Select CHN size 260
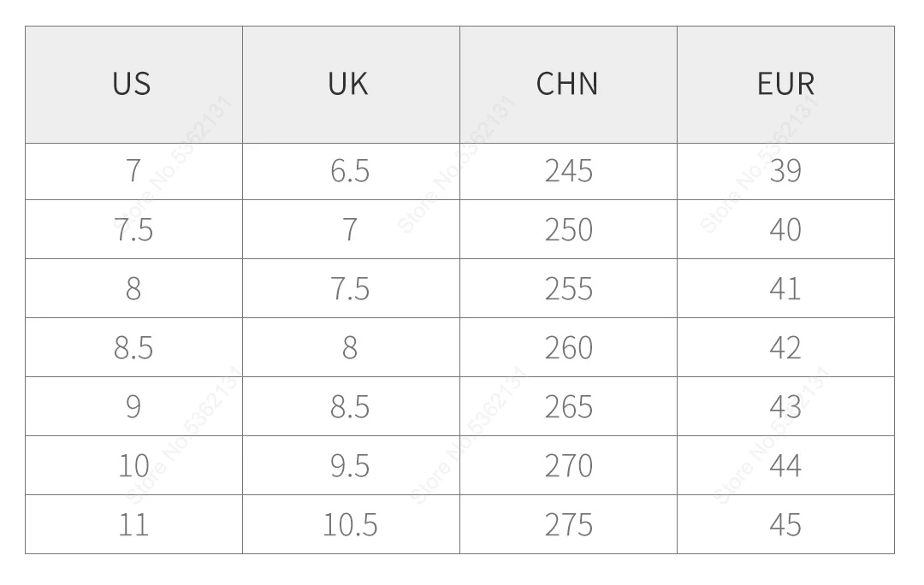 tap(568, 347)
